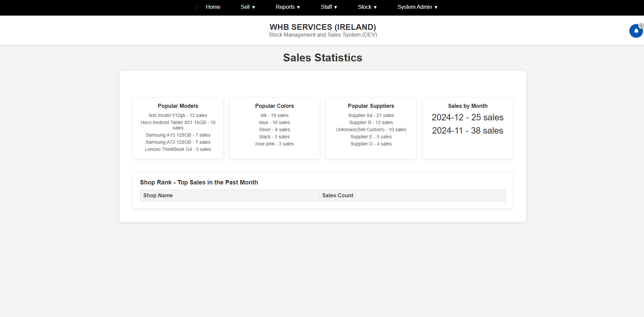
Task: Go to the Home page
Action: click(213, 7)
